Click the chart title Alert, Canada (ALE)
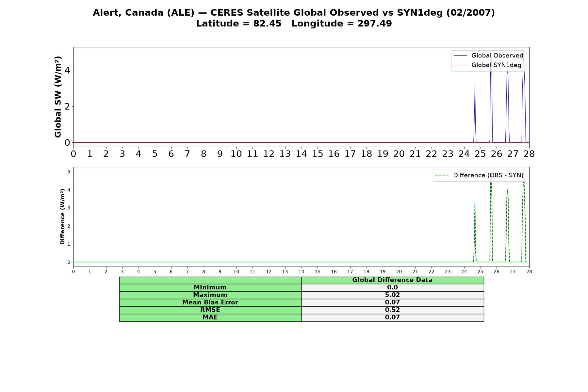Viewport: 588px width, 392px height. point(143,13)
